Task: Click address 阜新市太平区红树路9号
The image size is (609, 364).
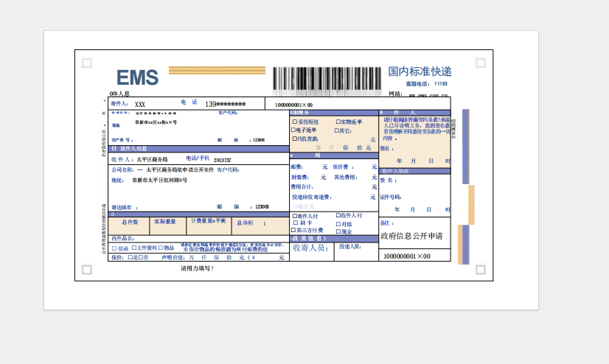Action: click(x=160, y=180)
